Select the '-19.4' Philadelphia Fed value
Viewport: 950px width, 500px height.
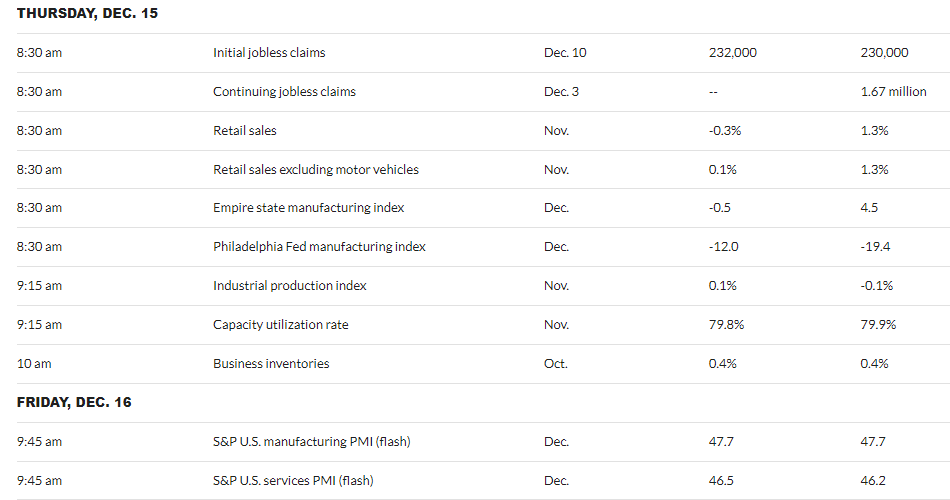tap(875, 246)
